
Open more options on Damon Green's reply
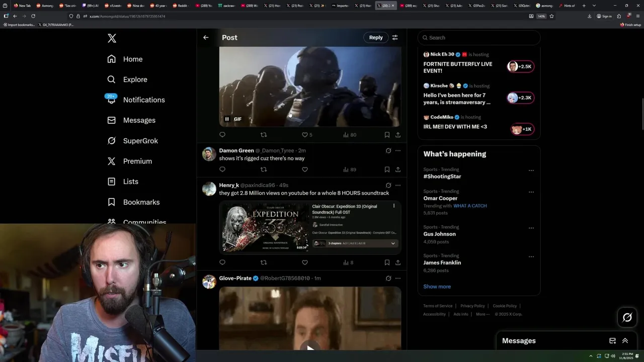(398, 150)
